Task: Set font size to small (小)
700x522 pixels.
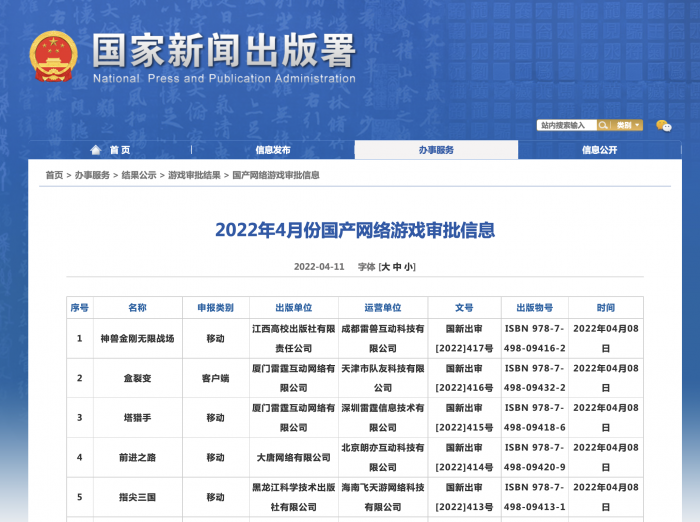Action: coord(408,267)
